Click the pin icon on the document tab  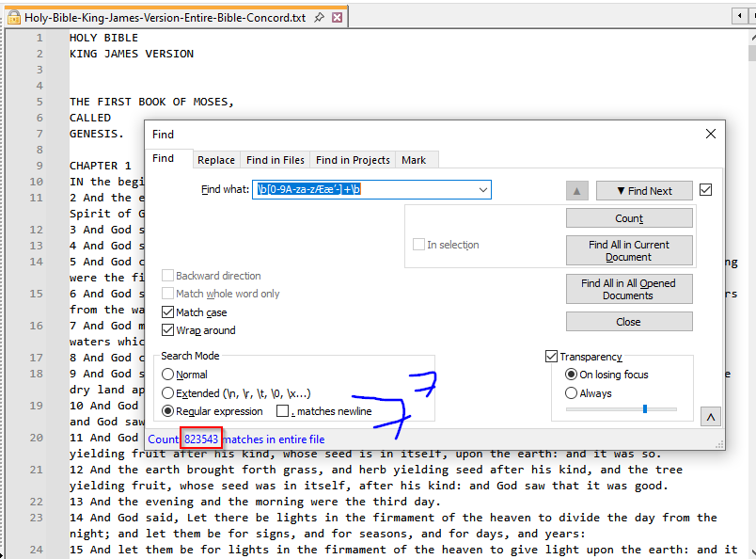click(x=319, y=18)
